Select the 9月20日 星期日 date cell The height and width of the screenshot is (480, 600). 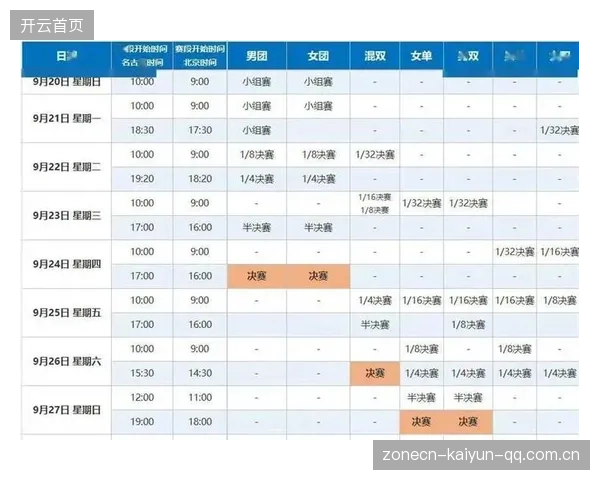pos(67,82)
